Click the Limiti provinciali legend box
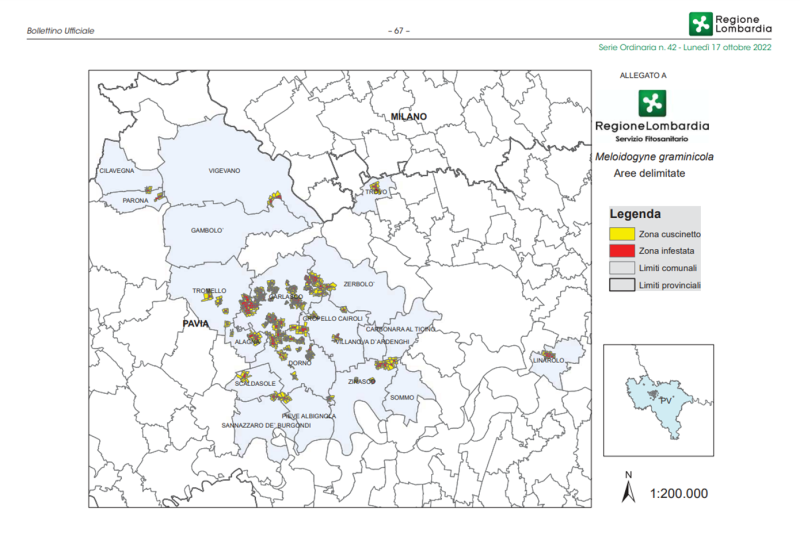 (622, 286)
